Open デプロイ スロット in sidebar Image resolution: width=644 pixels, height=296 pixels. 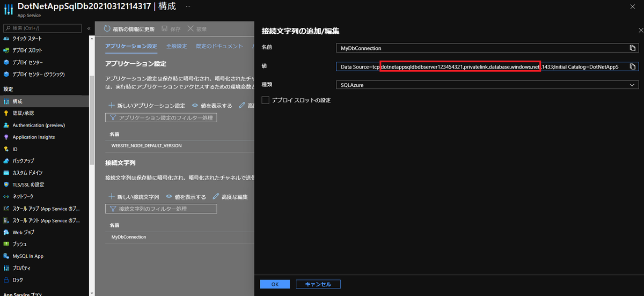click(27, 50)
